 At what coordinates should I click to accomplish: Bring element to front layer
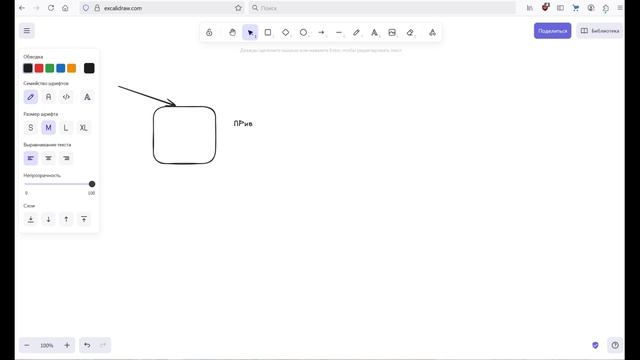(84, 219)
